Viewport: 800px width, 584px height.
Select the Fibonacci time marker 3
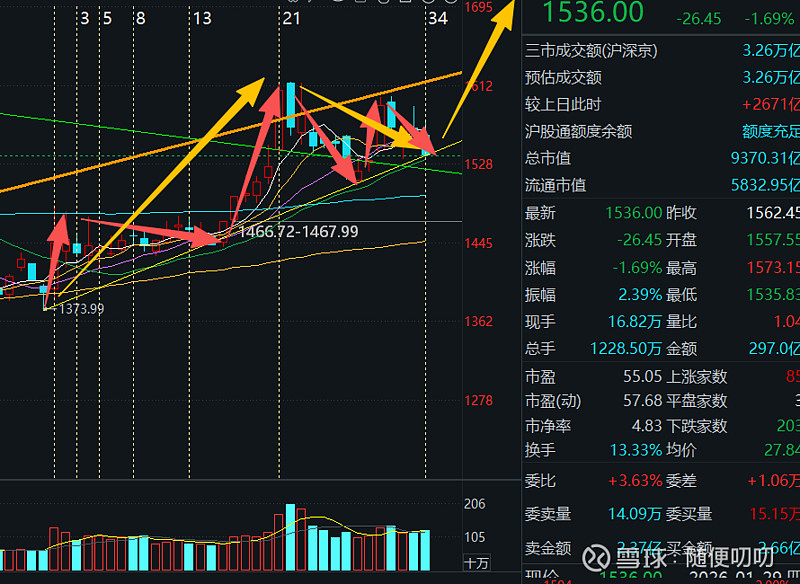coord(85,19)
